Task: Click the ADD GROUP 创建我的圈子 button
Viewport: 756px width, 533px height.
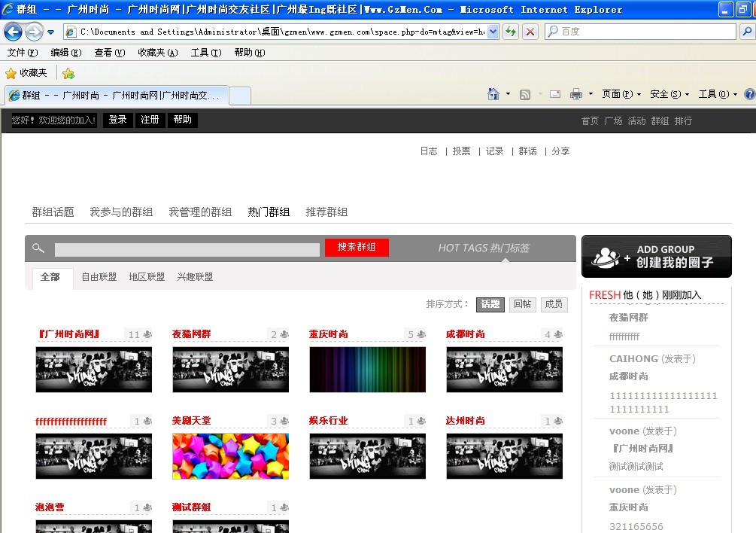Action: 656,257
